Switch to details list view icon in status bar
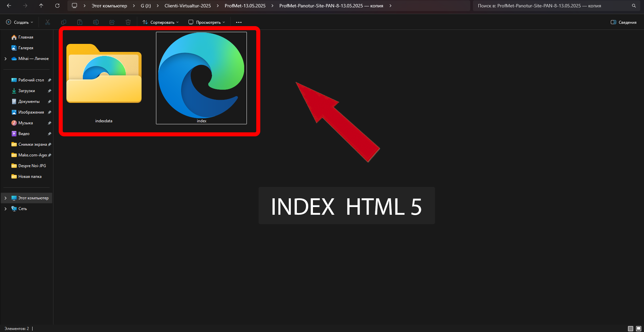This screenshot has width=644, height=332. point(631,329)
